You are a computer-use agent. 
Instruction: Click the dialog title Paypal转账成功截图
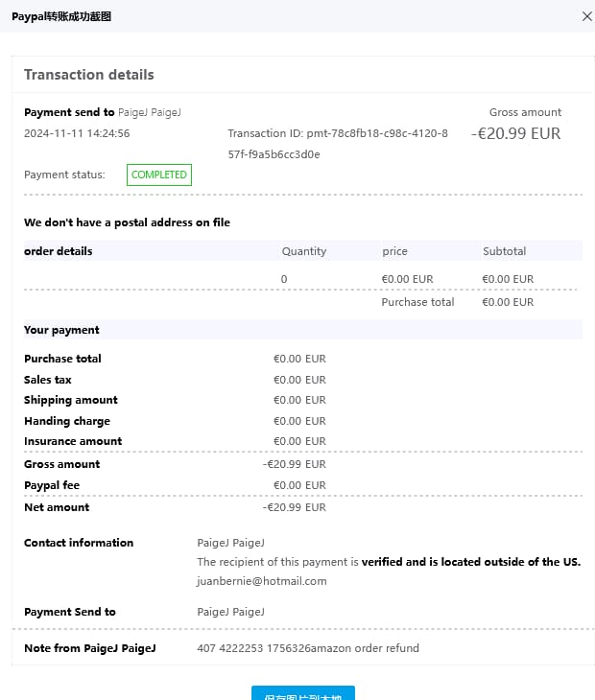[61, 15]
